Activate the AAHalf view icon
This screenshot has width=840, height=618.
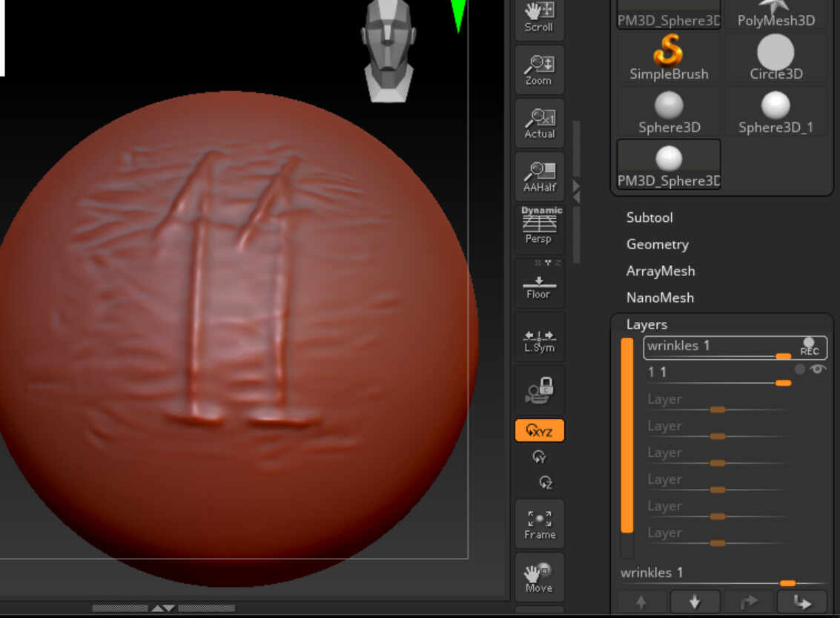(x=539, y=177)
